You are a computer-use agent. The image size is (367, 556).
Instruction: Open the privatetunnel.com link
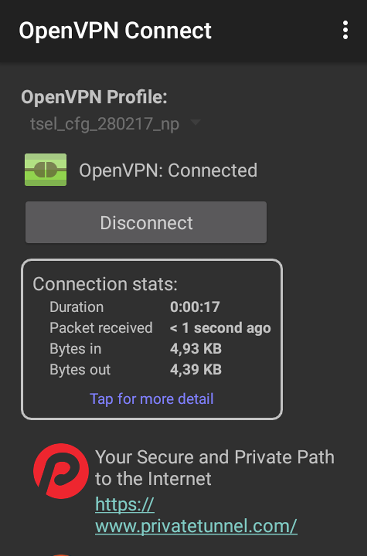tap(196, 515)
